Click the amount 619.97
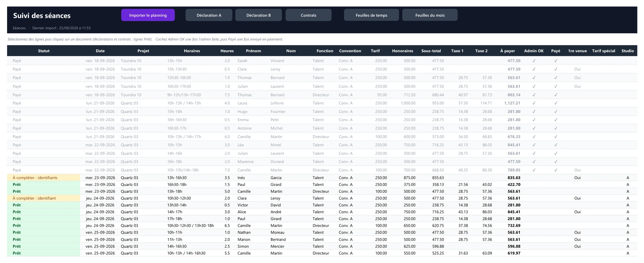 pyautogui.click(x=514, y=253)
